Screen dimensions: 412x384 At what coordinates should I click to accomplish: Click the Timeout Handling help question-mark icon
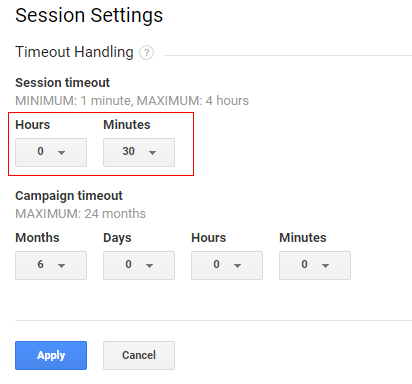coord(146,53)
